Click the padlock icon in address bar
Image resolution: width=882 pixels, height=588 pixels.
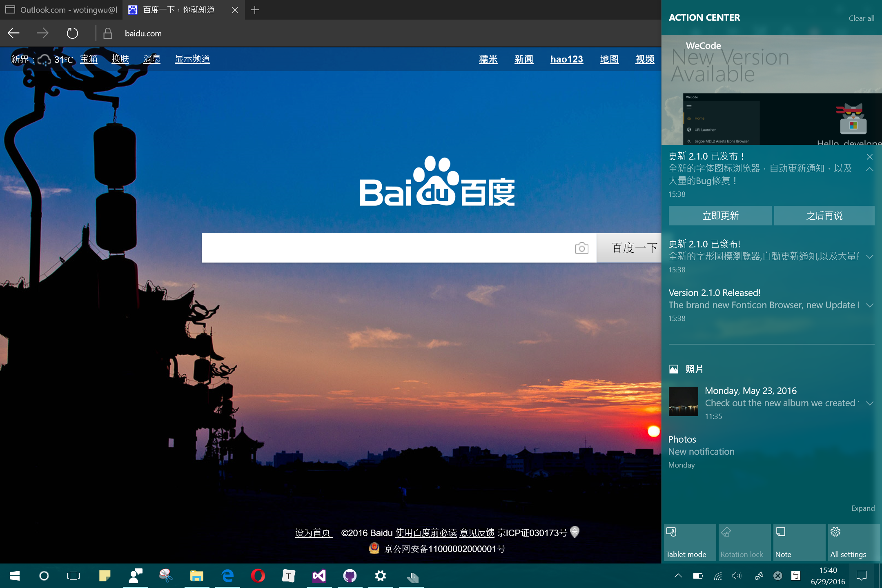[x=108, y=33]
